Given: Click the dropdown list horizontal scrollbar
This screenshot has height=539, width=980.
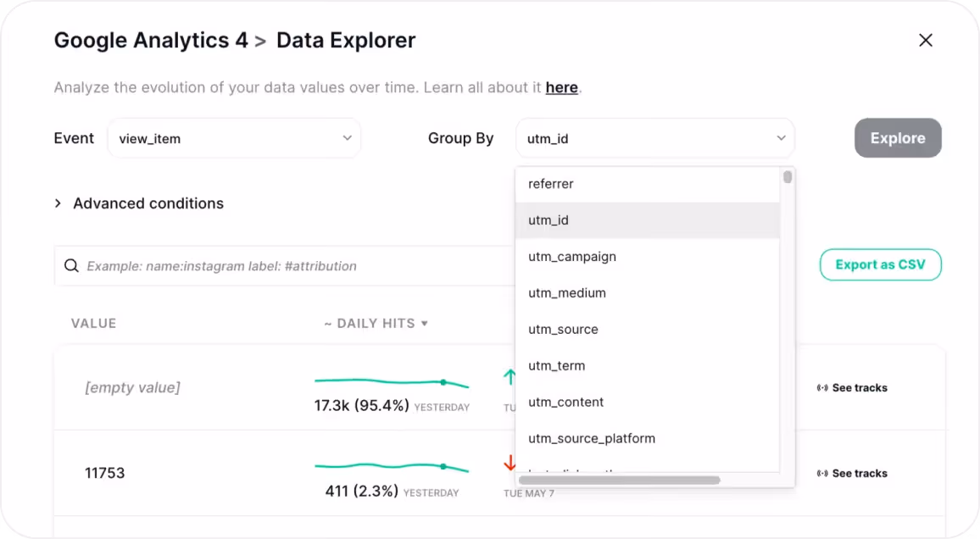Looking at the screenshot, I should click(620, 481).
